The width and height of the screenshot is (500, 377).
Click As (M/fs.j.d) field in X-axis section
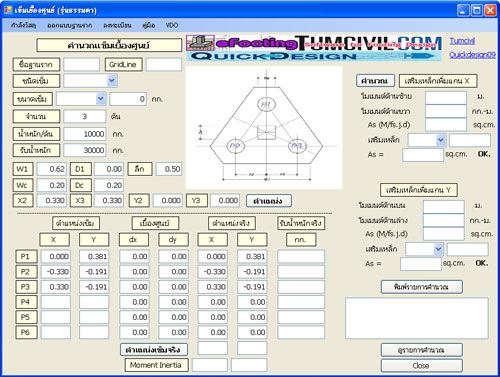pos(446,125)
